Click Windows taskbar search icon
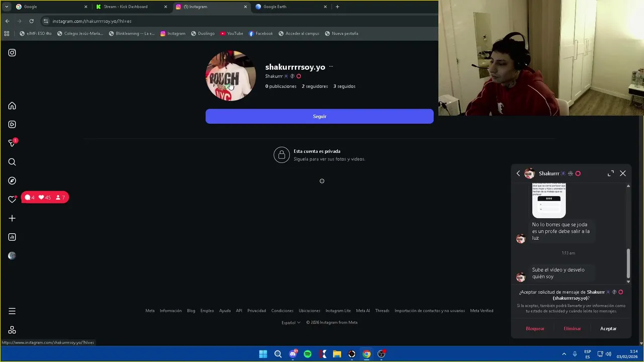644x362 pixels. pos(278,354)
